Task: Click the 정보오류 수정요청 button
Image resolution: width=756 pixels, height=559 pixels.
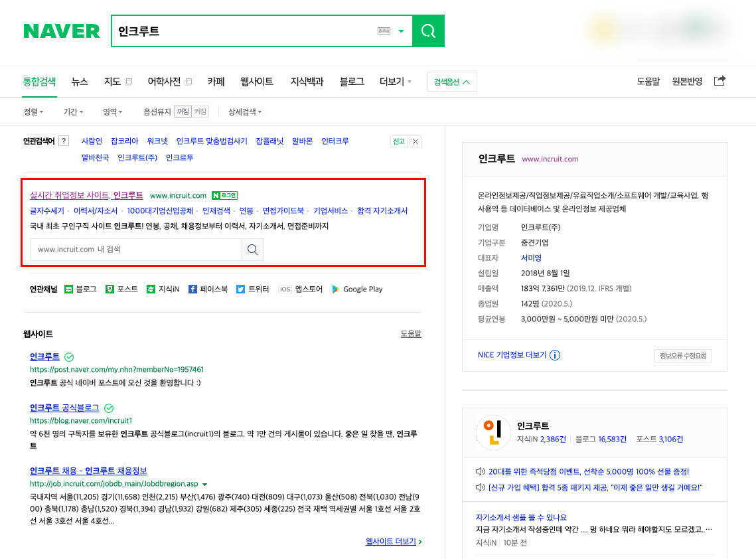Action: (683, 356)
